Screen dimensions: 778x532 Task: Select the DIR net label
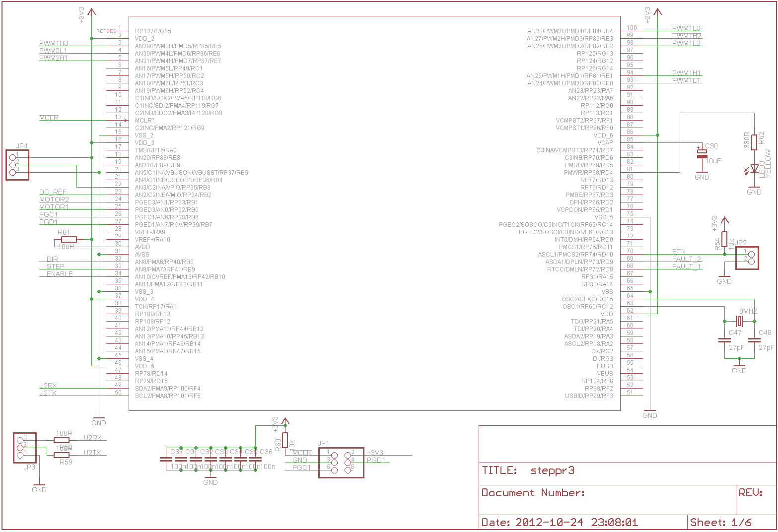(x=52, y=259)
